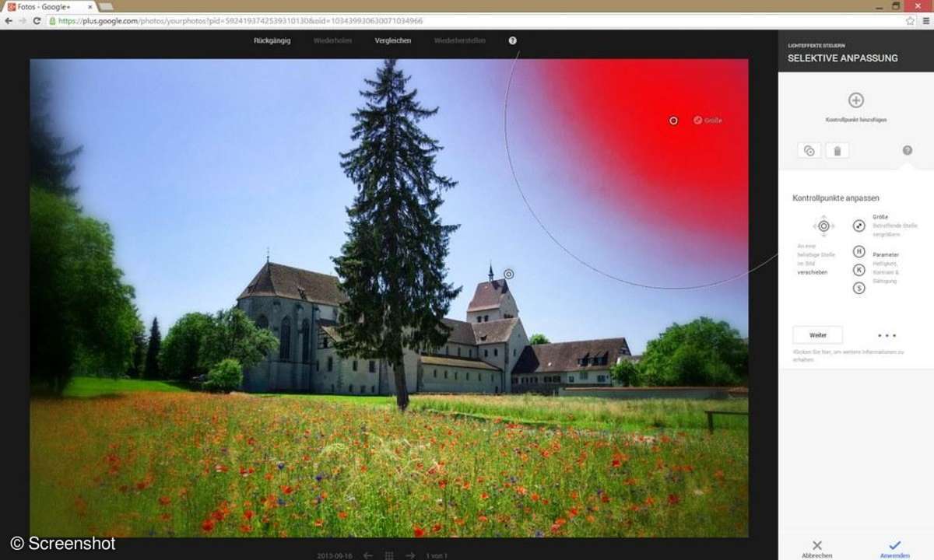Image resolution: width=934 pixels, height=560 pixels.
Task: Click Wiederherstellen in the top bar
Action: (459, 40)
